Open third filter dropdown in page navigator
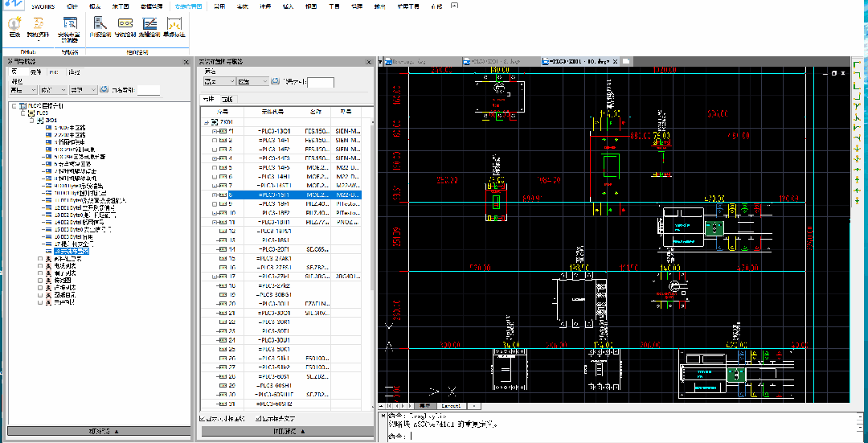The width and height of the screenshot is (868, 443). [83, 90]
